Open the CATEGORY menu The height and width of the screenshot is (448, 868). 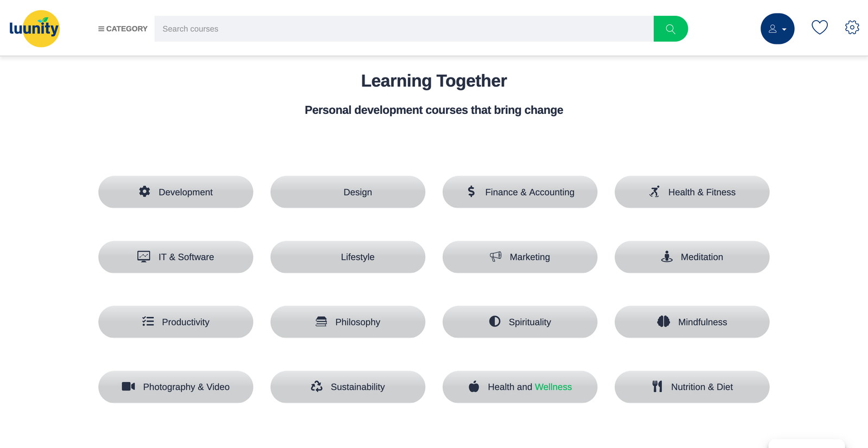coord(123,29)
